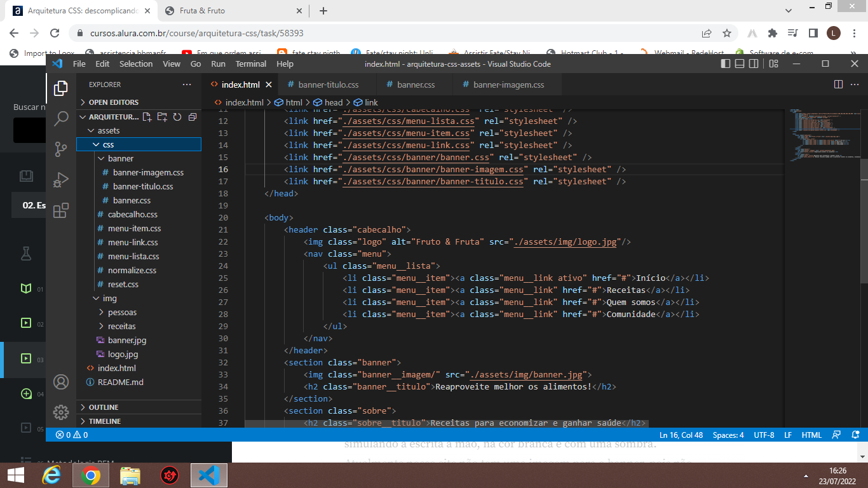Viewport: 868px width, 488px height.
Task: Open the Explorer view in activity bar
Action: [61, 88]
